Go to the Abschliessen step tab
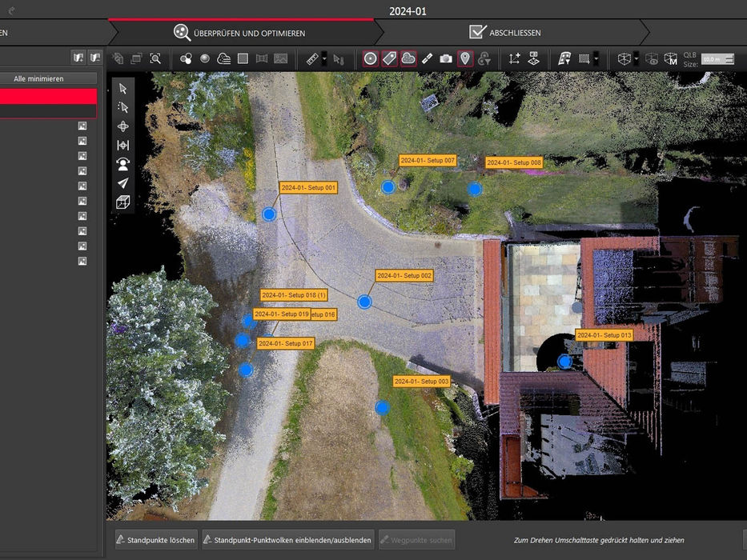The image size is (747, 560). click(x=505, y=32)
